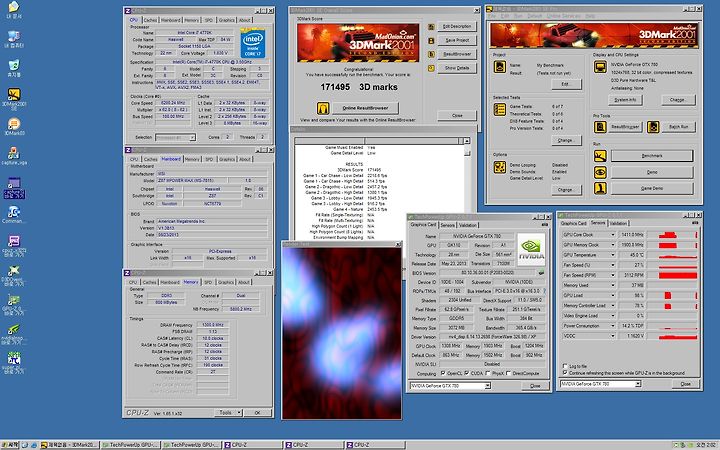Click the Save Project button
Screen dimensions: 720x450
457,40
